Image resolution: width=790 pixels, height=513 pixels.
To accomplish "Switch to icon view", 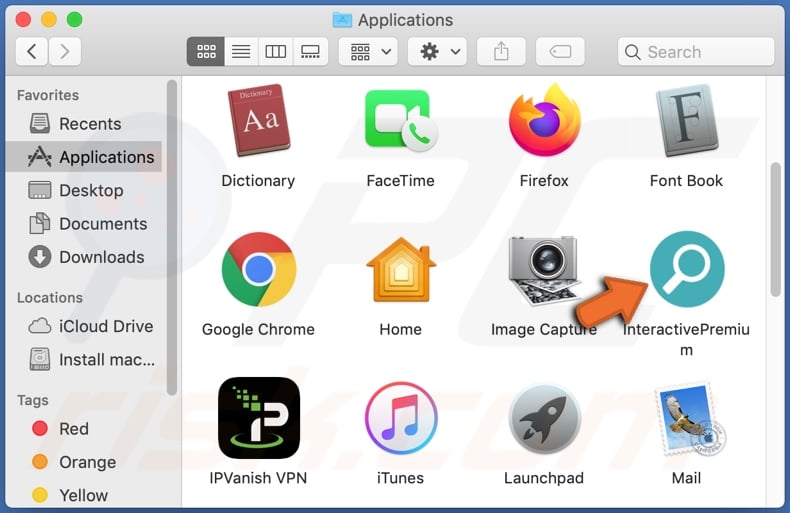I will click(206, 51).
